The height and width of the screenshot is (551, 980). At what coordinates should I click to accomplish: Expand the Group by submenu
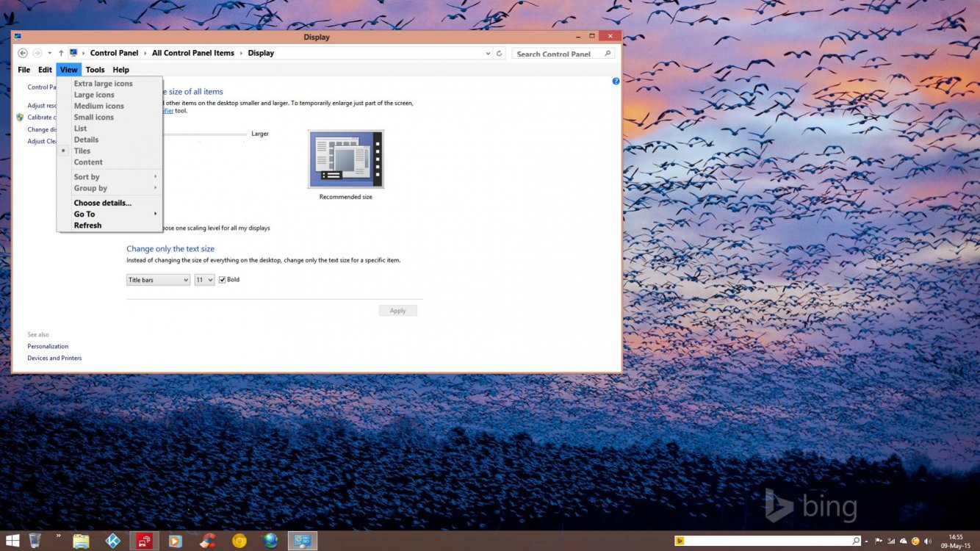pos(109,188)
